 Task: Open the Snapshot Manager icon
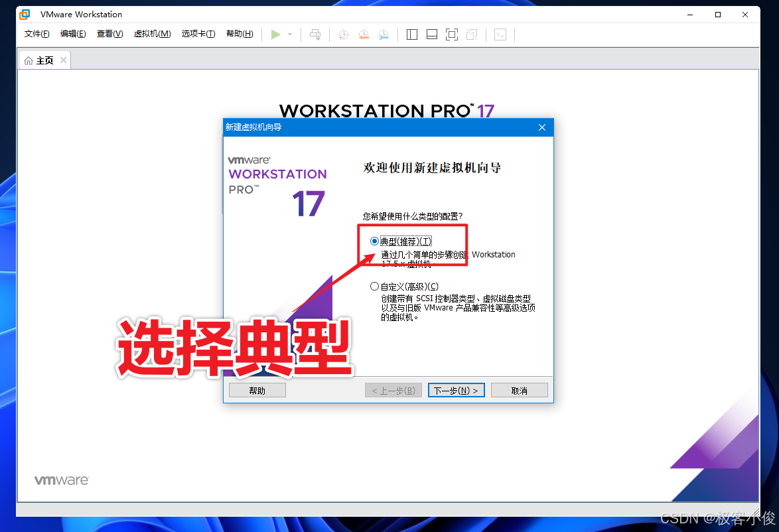click(384, 34)
